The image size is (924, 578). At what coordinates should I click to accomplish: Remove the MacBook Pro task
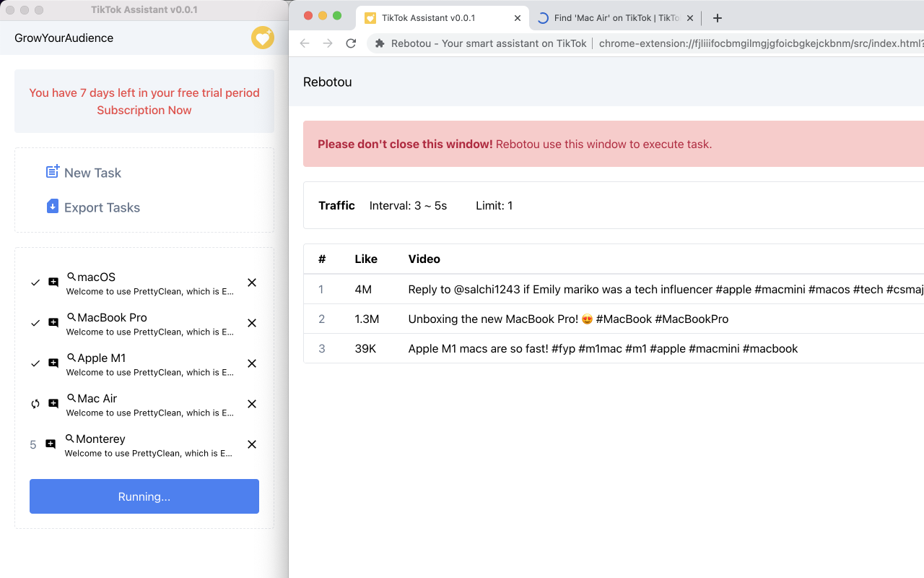click(x=252, y=323)
